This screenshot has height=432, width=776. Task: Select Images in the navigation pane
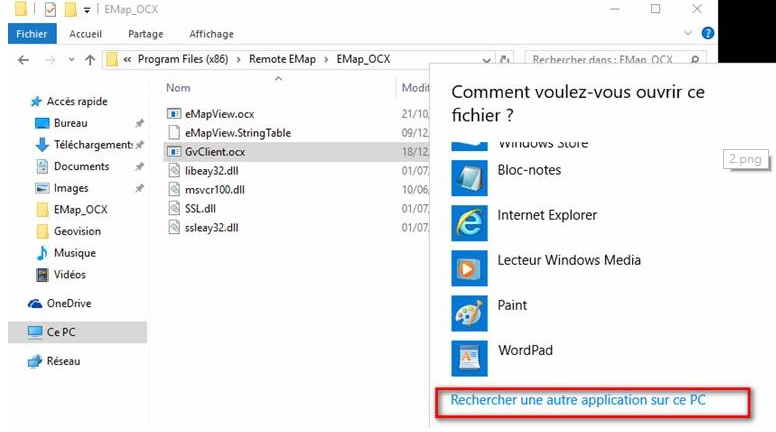tap(71, 188)
